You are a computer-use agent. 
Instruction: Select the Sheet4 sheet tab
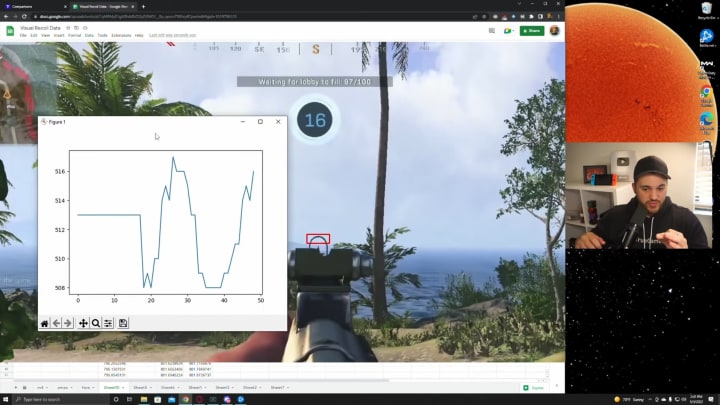pos(168,388)
